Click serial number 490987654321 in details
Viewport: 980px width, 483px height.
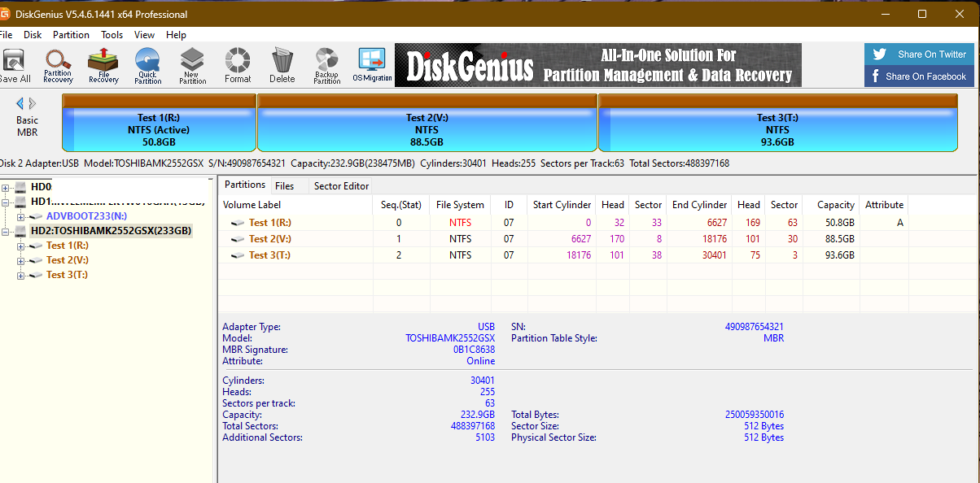click(x=755, y=327)
